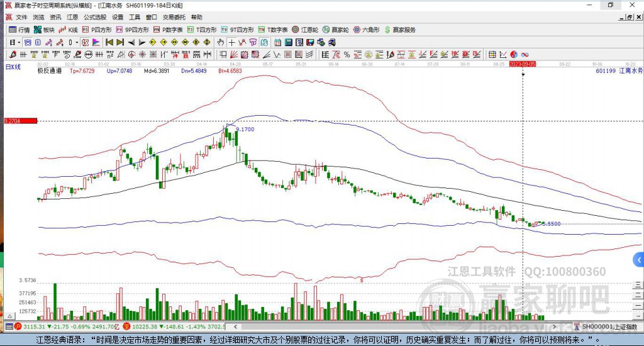Open the 六角形 hexagon tool
The width and height of the screenshot is (644, 346).
coord(367,30)
